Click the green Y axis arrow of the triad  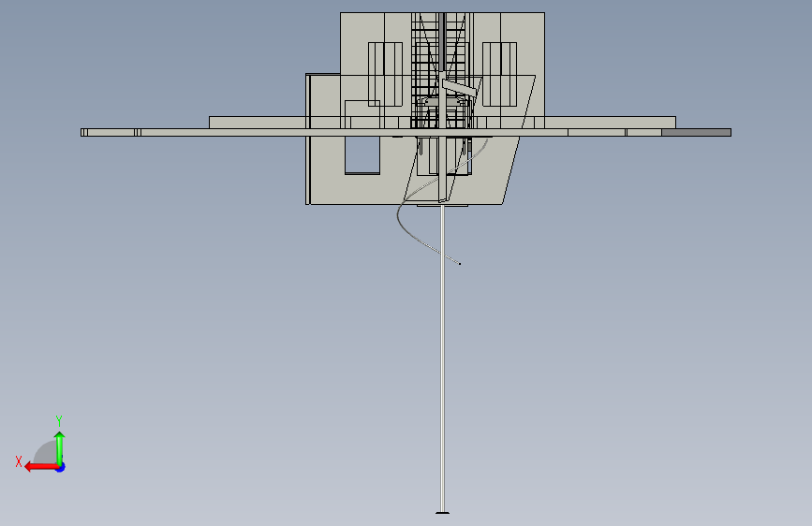60,448
